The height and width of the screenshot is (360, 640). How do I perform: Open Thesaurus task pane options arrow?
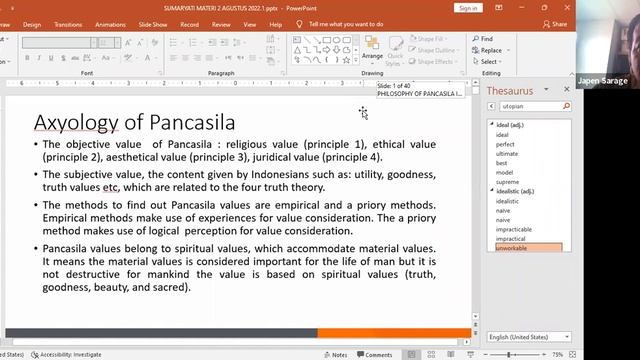click(x=546, y=89)
